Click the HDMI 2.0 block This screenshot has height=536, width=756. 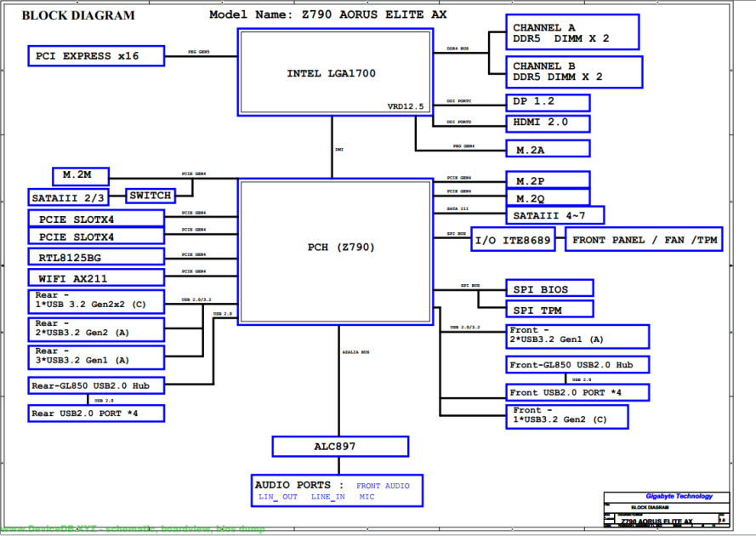[548, 123]
